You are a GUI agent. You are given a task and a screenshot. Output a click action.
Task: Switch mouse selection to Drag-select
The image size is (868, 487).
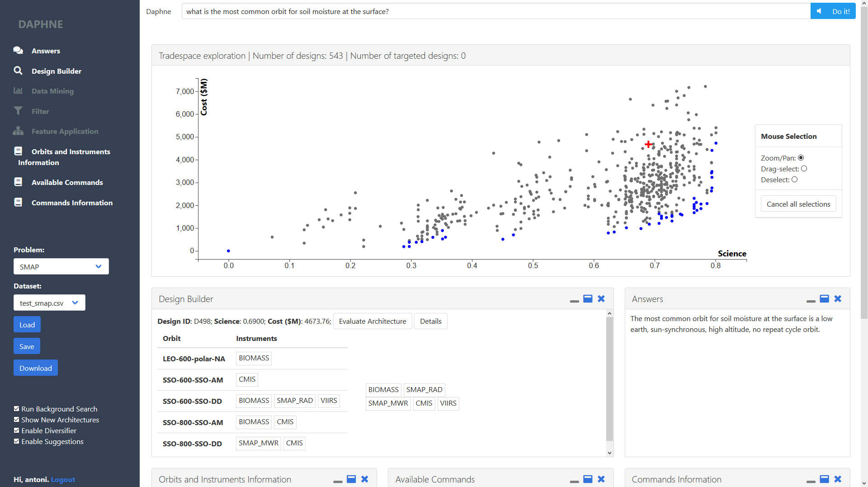point(805,169)
